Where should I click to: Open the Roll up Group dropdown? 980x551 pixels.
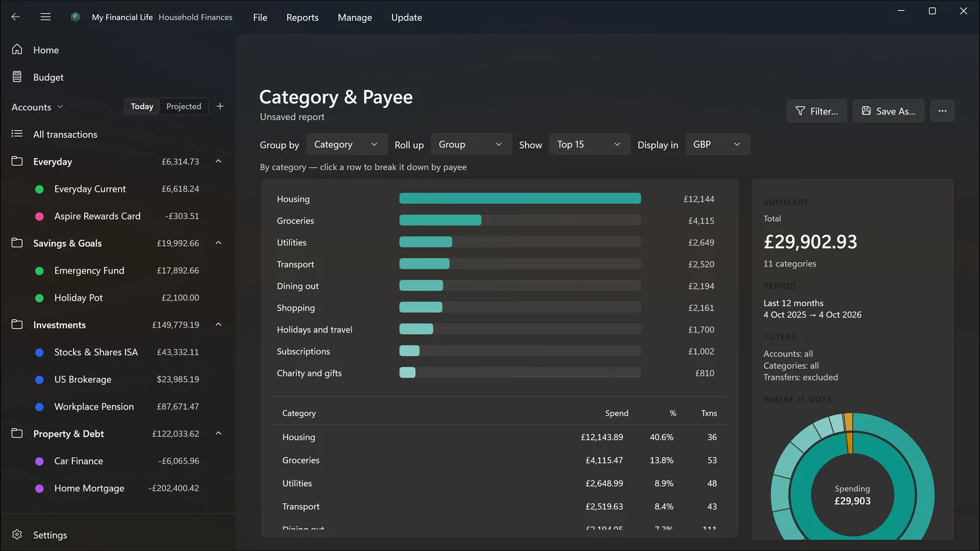coord(471,144)
